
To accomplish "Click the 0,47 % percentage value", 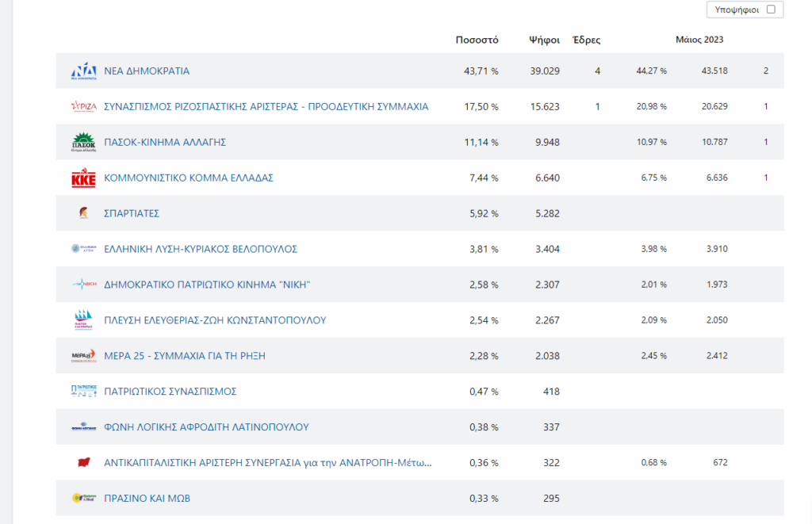I will pos(484,392).
